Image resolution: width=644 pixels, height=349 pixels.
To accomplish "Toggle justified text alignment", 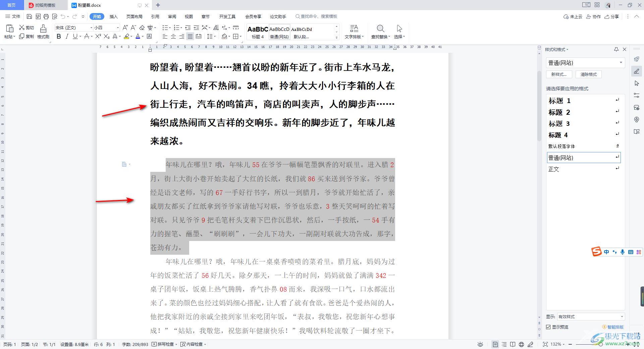I will tap(190, 36).
